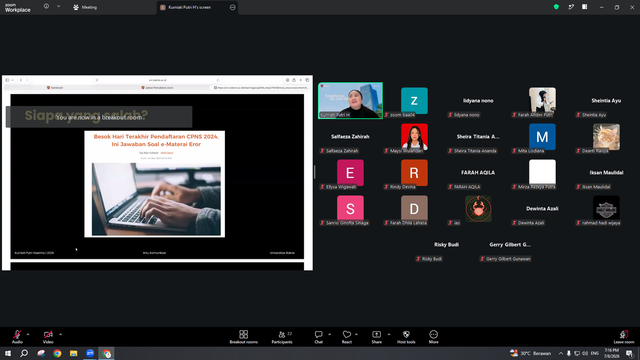Viewport: 640px width, 360px height.
Task: Expand the arrow next to Chat
Action: (329, 334)
